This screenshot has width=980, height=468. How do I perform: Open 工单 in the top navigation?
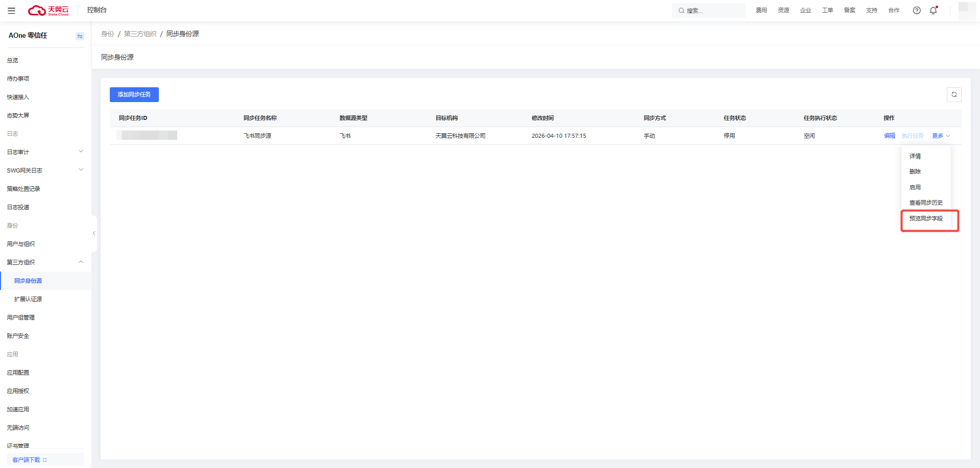pyautogui.click(x=827, y=10)
